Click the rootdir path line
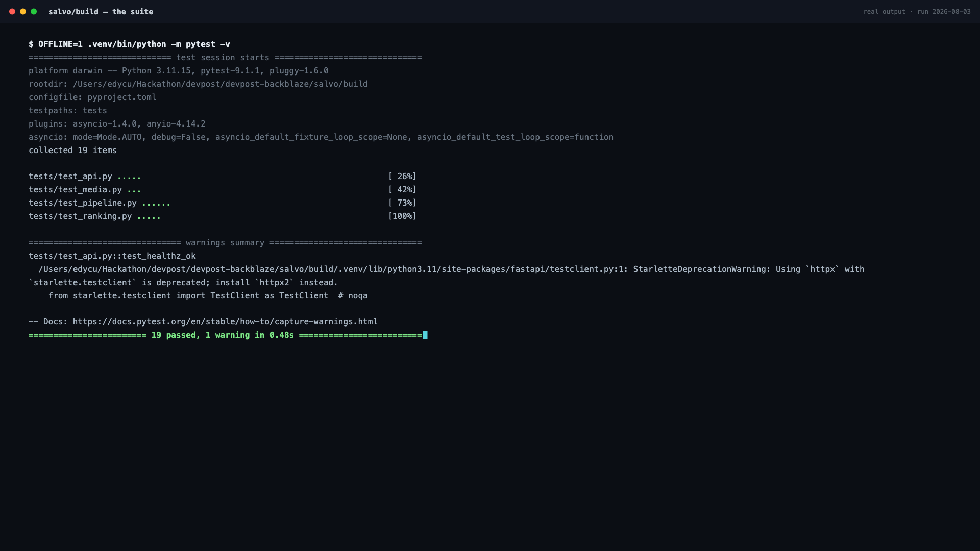 point(198,84)
